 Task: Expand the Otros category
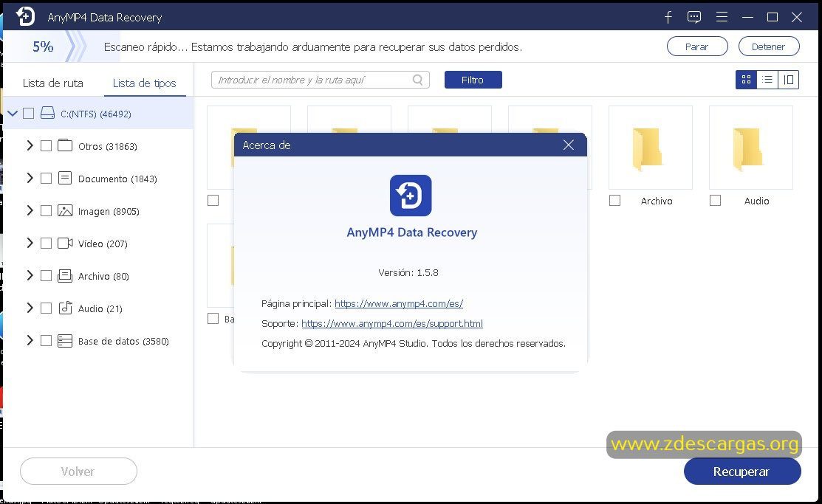pyautogui.click(x=30, y=145)
